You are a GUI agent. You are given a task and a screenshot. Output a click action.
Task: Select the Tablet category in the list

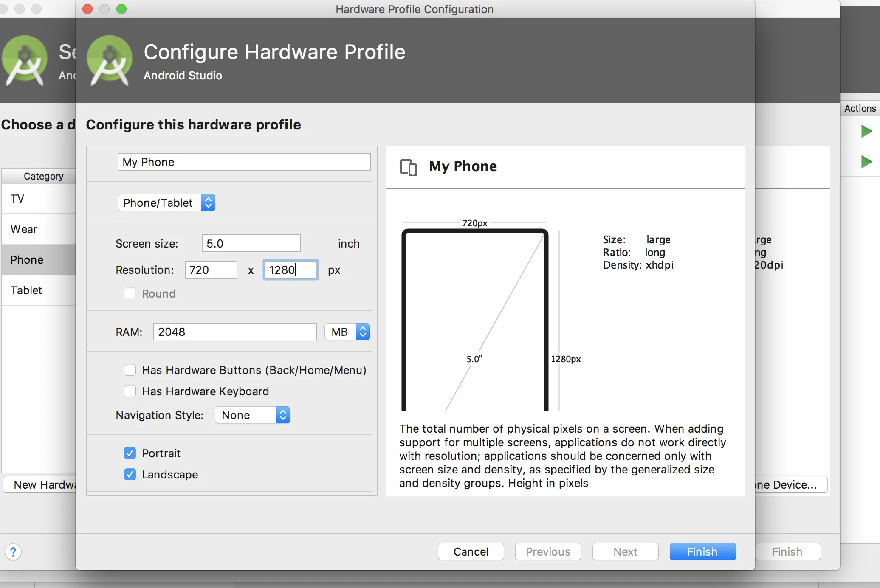pyautogui.click(x=26, y=290)
